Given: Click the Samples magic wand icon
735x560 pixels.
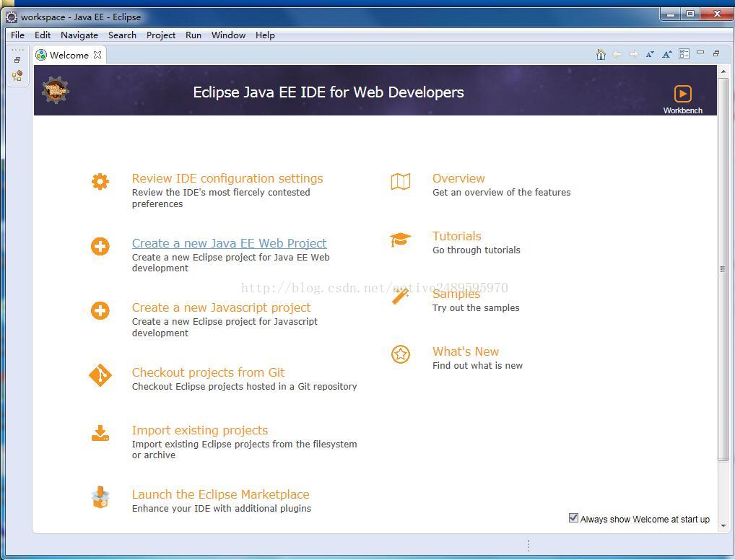Looking at the screenshot, I should 401,296.
